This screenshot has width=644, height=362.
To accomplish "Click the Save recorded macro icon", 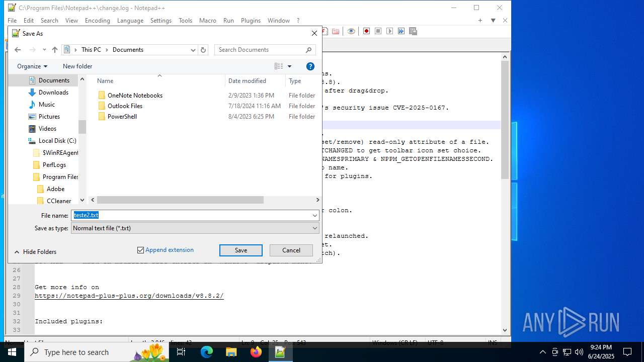I will point(413,31).
